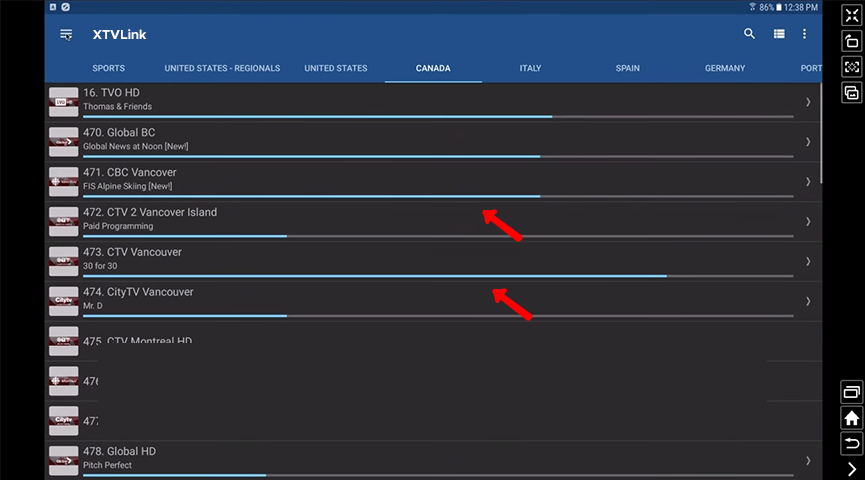
Task: Select program Global News at Noon
Action: [x=136, y=146]
